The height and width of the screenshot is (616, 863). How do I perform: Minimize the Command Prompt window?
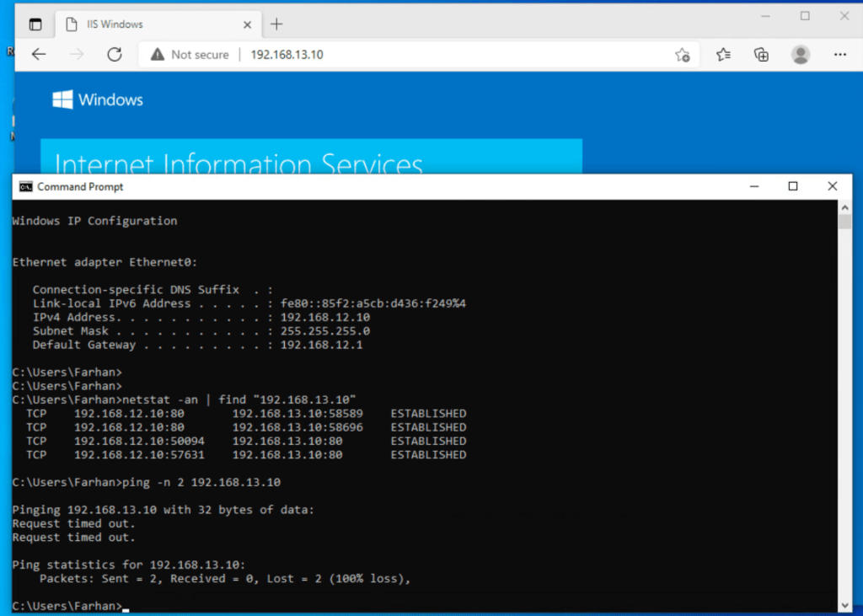(x=753, y=186)
